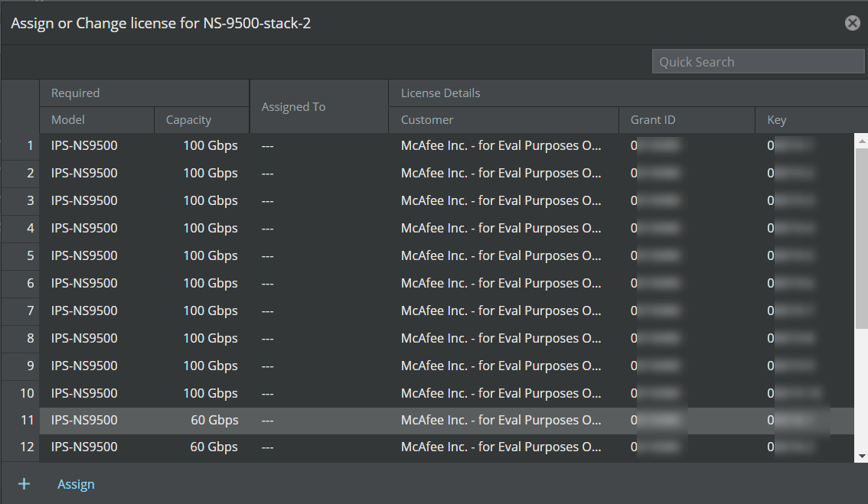Sort by the Customer column header

[503, 120]
